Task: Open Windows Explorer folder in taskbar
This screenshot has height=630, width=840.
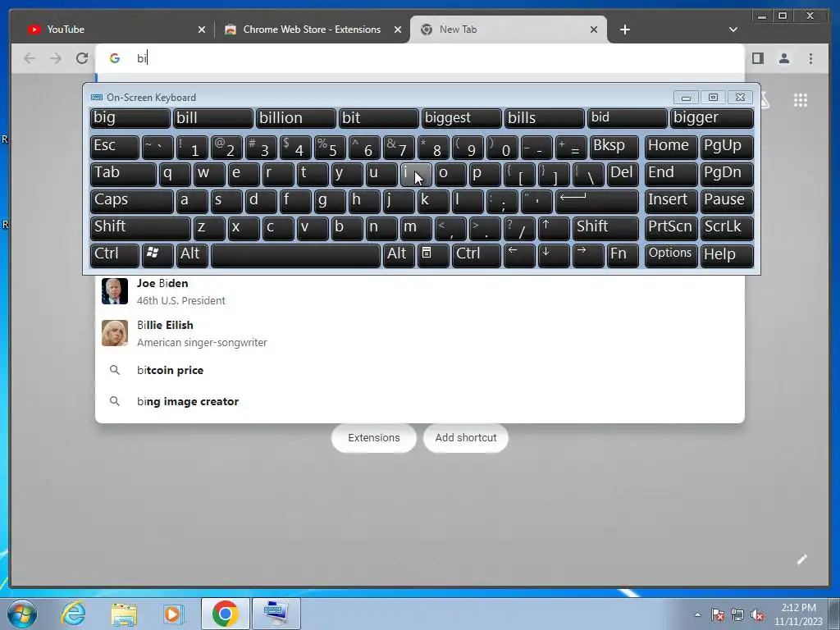Action: point(124,614)
